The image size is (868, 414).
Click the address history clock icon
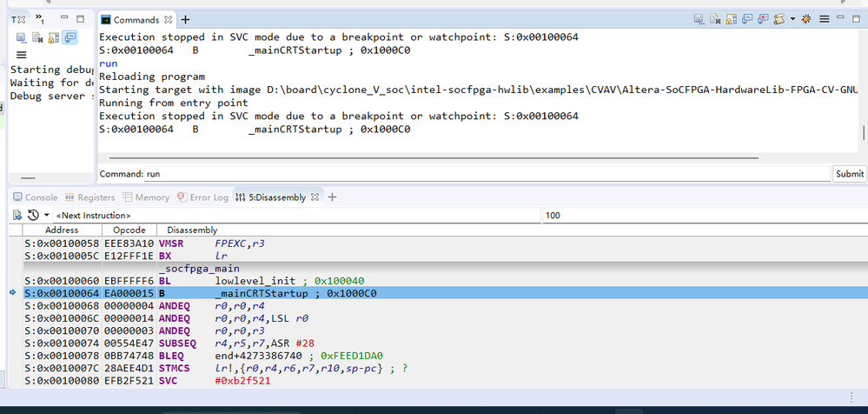[33, 215]
